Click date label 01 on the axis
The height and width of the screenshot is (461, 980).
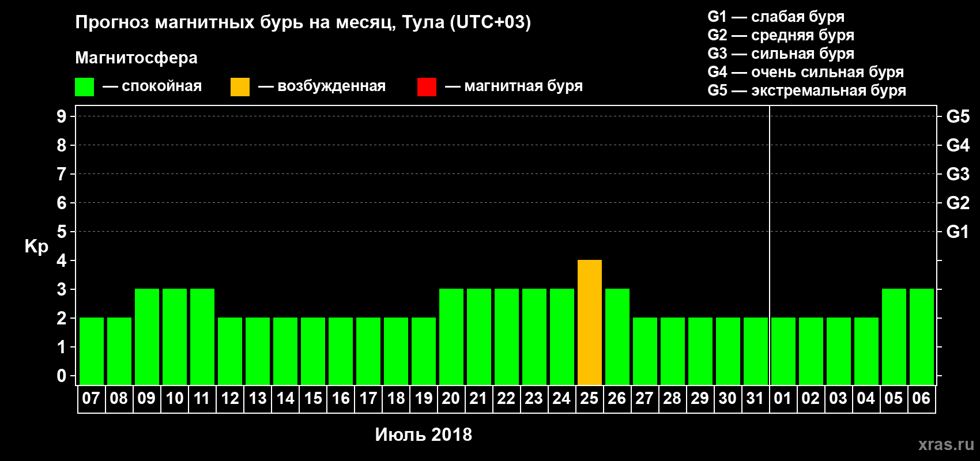(783, 398)
